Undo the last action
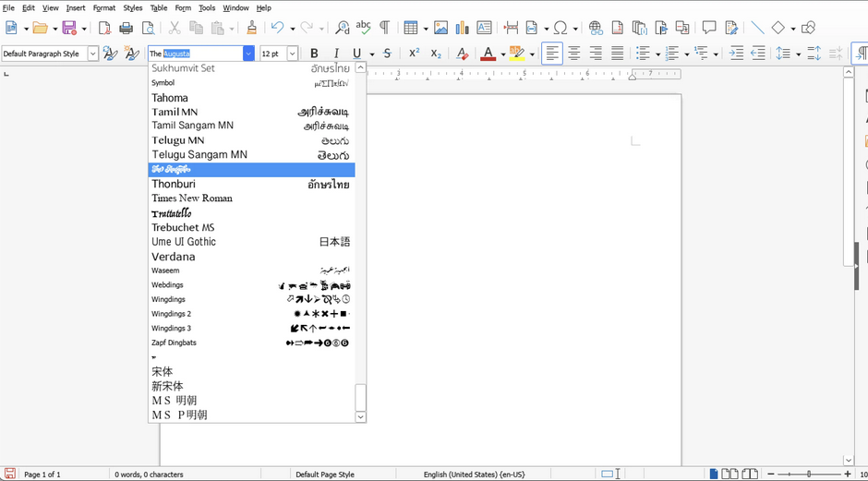This screenshot has height=481, width=868. tap(277, 28)
